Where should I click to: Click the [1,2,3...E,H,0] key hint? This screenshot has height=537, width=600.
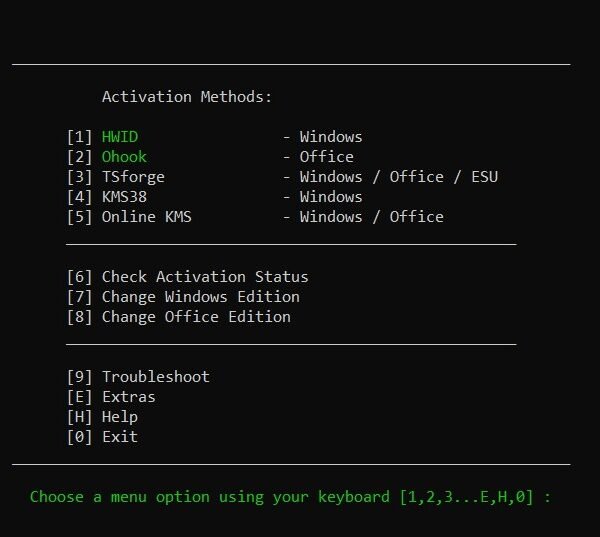[x=466, y=497]
